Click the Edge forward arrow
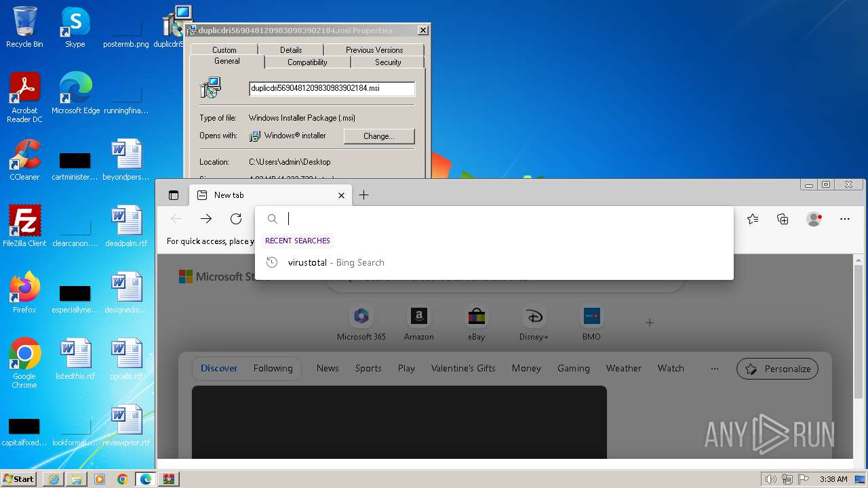This screenshot has width=868, height=488. 206,219
